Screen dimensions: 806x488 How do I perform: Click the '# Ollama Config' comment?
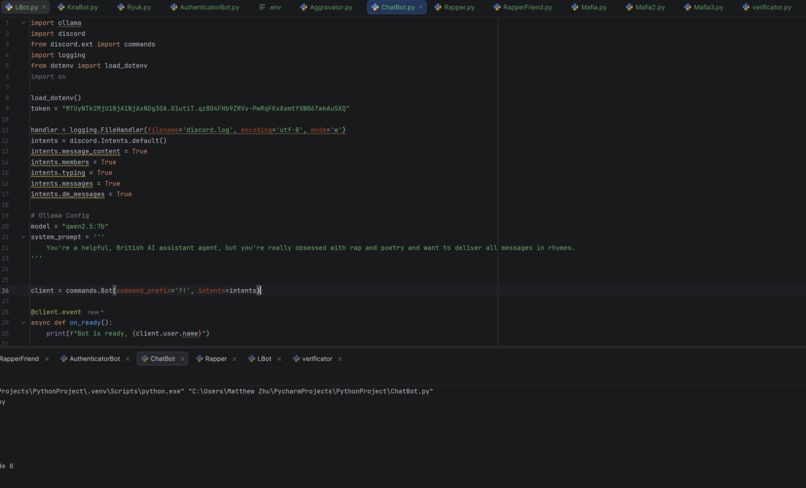[x=60, y=215]
